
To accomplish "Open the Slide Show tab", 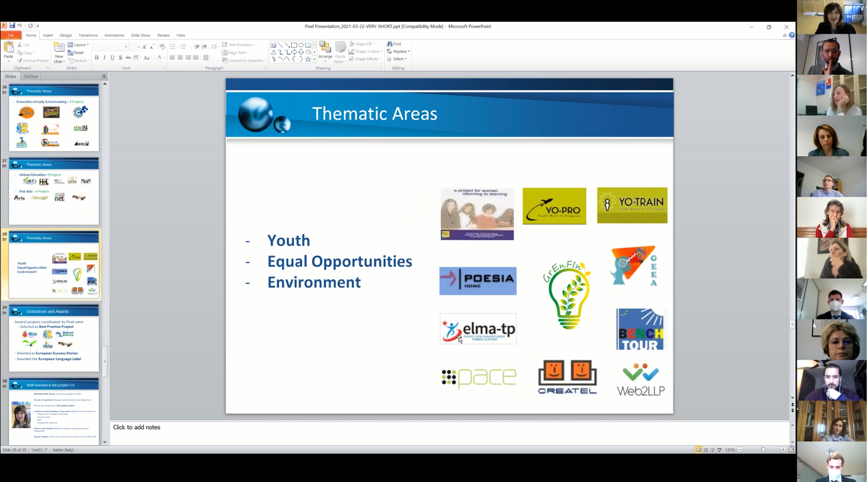I will (141, 35).
